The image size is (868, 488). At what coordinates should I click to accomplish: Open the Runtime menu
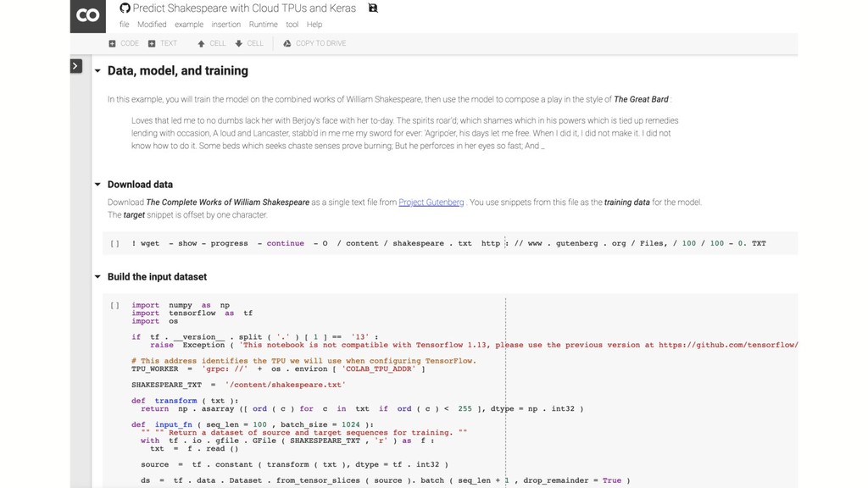(263, 25)
